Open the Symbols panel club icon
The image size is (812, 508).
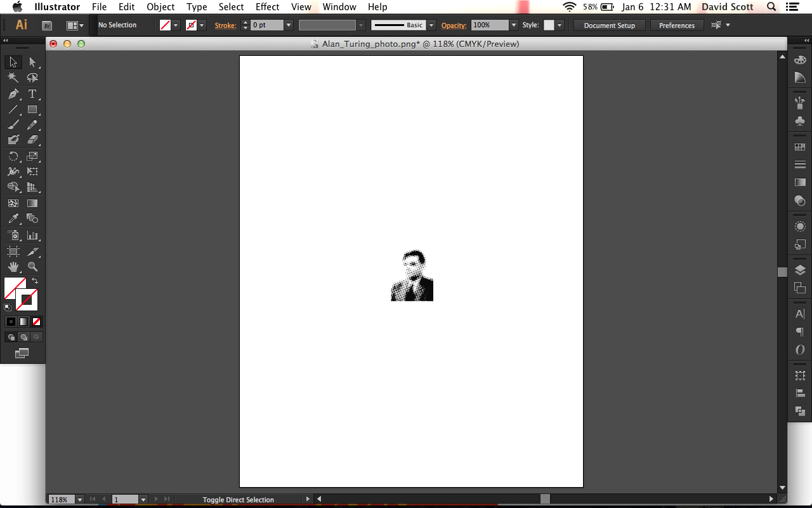click(x=800, y=121)
